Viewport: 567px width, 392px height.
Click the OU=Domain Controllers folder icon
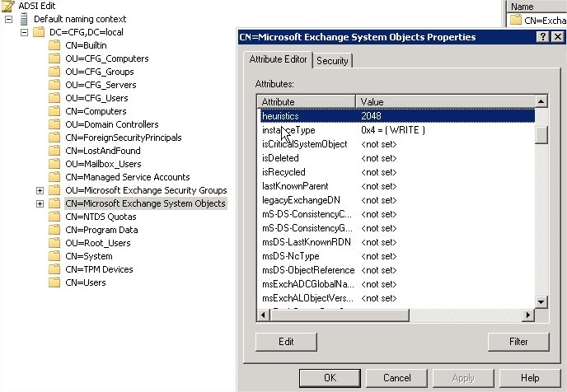point(54,124)
